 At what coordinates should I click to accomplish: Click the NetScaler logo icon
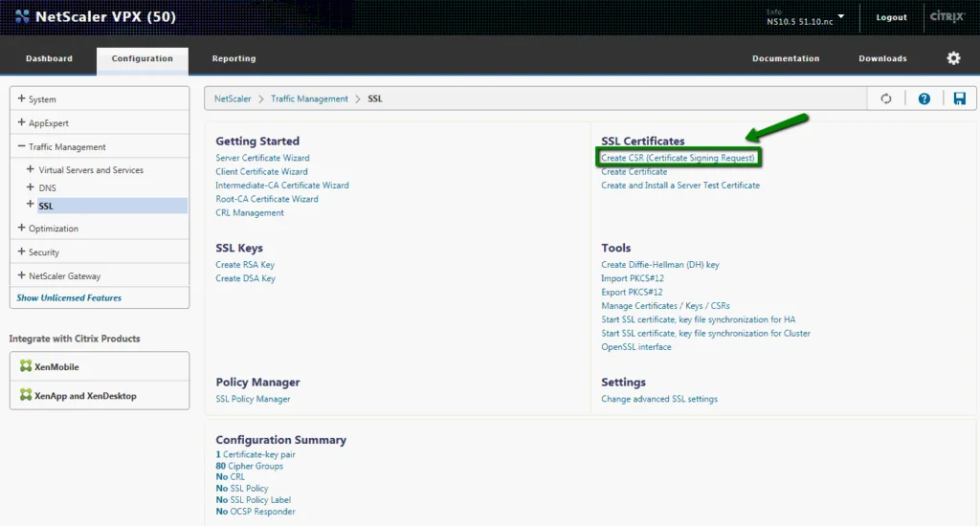click(x=23, y=16)
